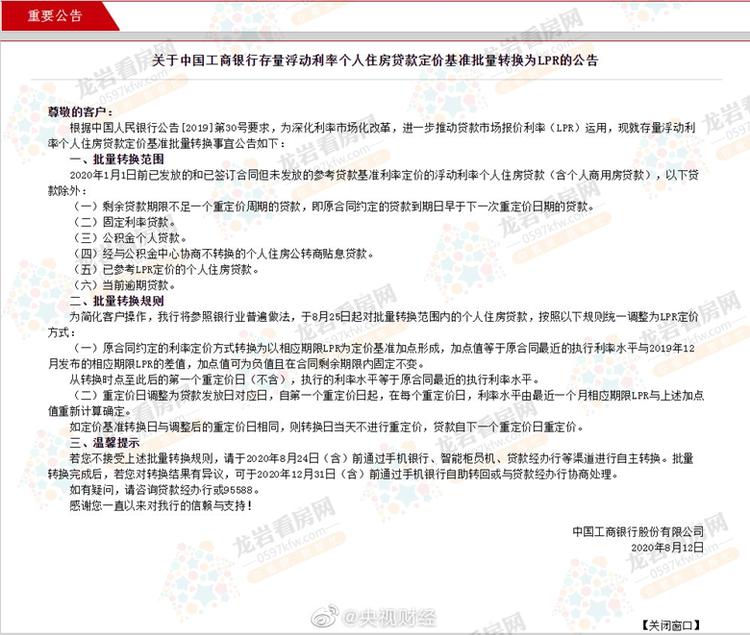750x635 pixels.
Task: Click the paragraph starting 若您不接受上述批量转换规则
Action: pyautogui.click(x=371, y=466)
